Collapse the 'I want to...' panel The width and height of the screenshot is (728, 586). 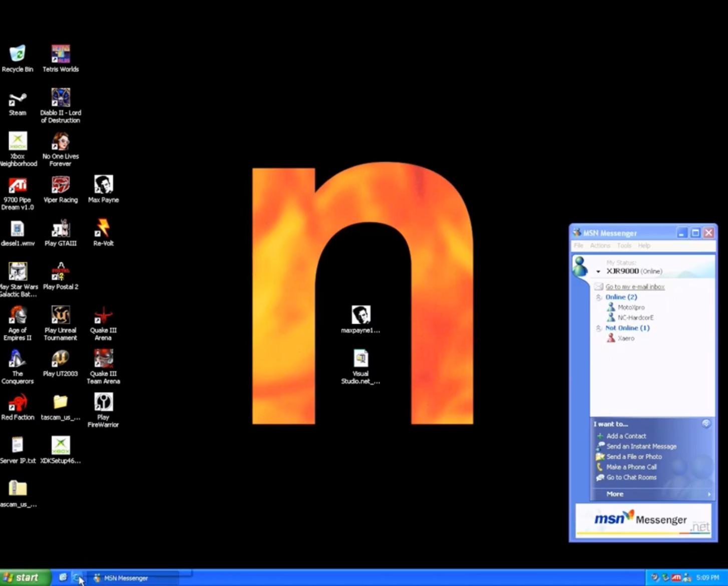[x=706, y=424]
